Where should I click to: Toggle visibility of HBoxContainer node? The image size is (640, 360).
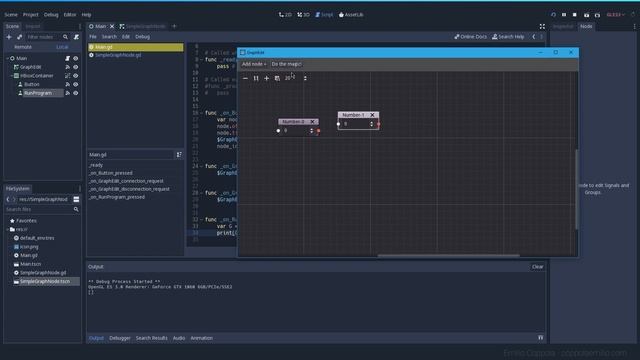76,76
